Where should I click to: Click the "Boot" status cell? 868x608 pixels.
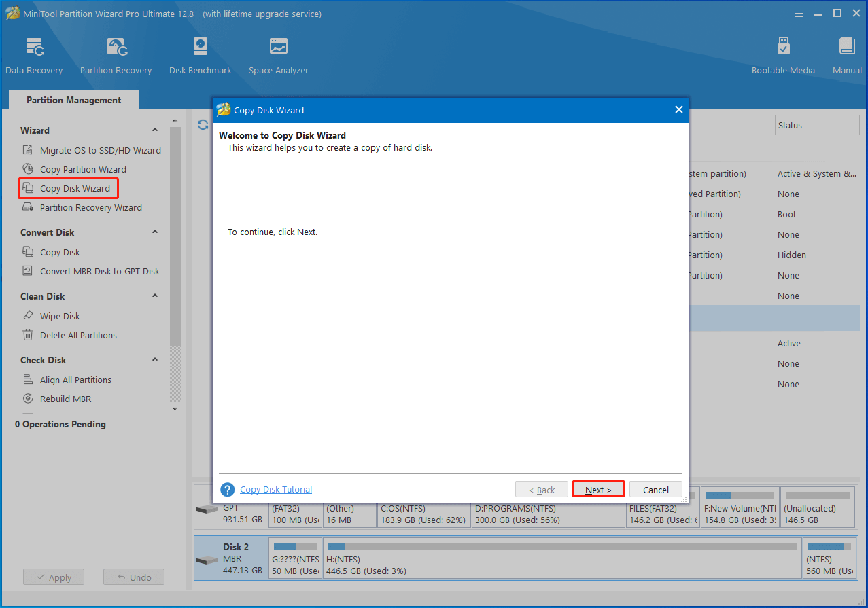pos(787,214)
